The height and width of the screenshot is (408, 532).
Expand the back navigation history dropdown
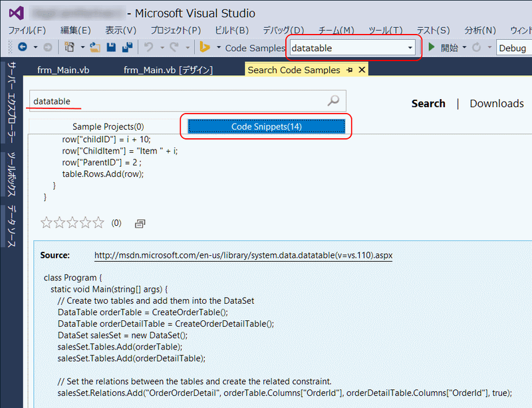[35, 47]
